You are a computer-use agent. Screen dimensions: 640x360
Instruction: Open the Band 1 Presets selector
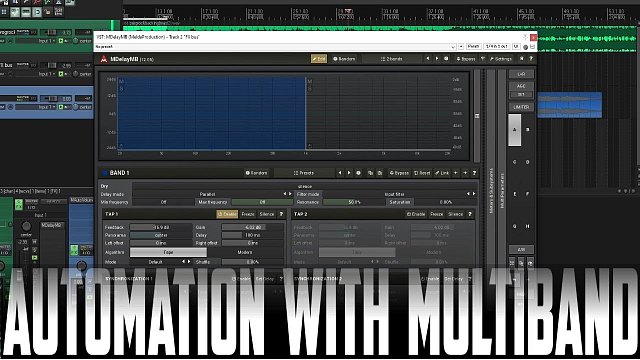pyautogui.click(x=304, y=173)
